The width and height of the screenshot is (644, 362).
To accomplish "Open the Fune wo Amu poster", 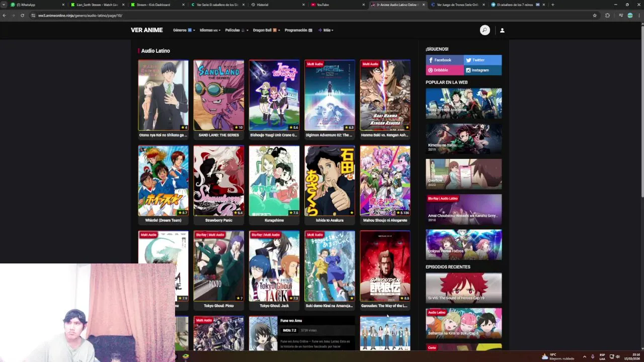I will point(263,333).
